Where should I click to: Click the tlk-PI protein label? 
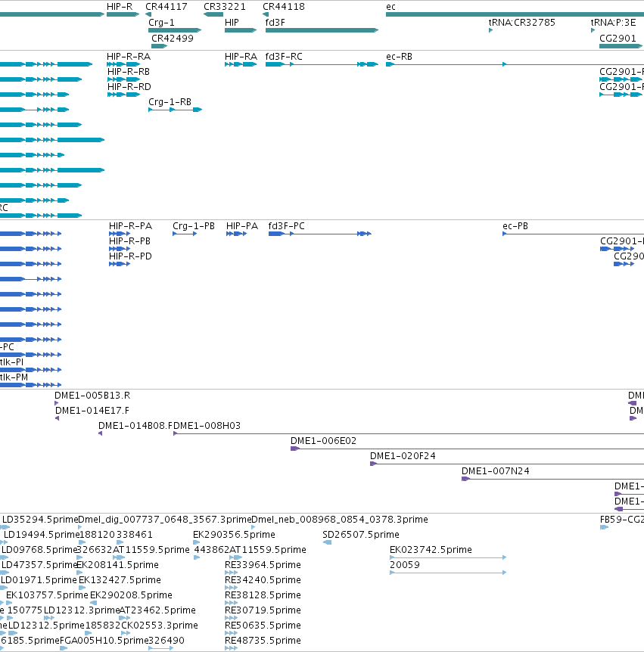click(x=11, y=362)
